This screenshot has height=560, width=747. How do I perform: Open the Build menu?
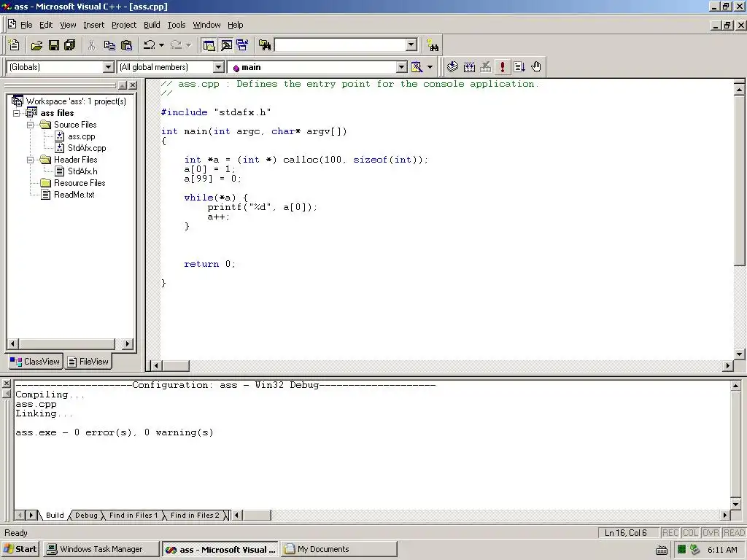152,25
